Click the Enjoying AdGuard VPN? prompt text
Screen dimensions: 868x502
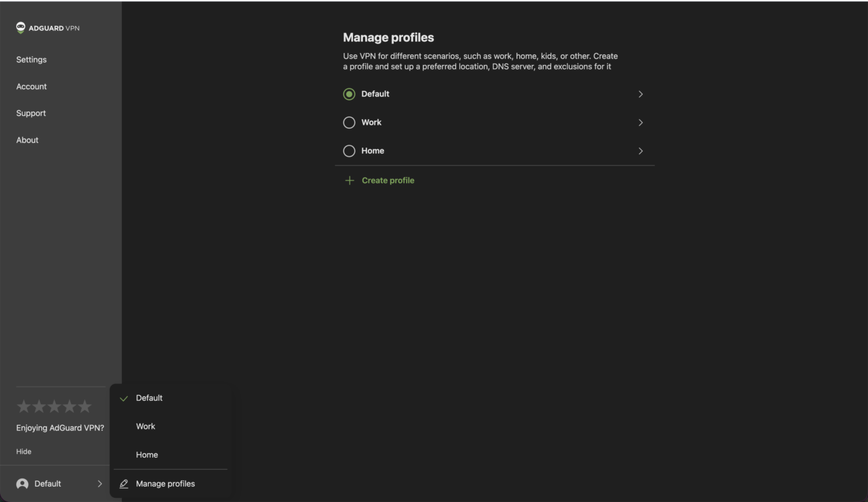60,428
